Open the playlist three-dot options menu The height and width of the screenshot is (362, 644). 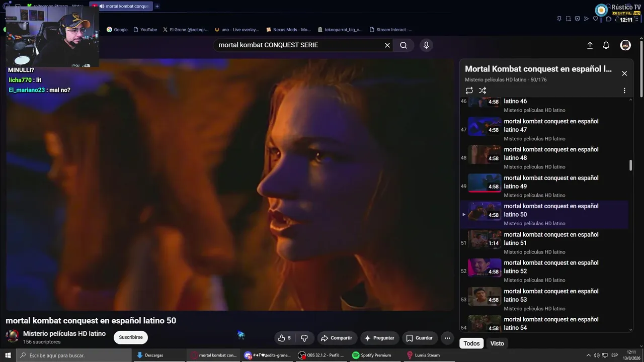[624, 90]
